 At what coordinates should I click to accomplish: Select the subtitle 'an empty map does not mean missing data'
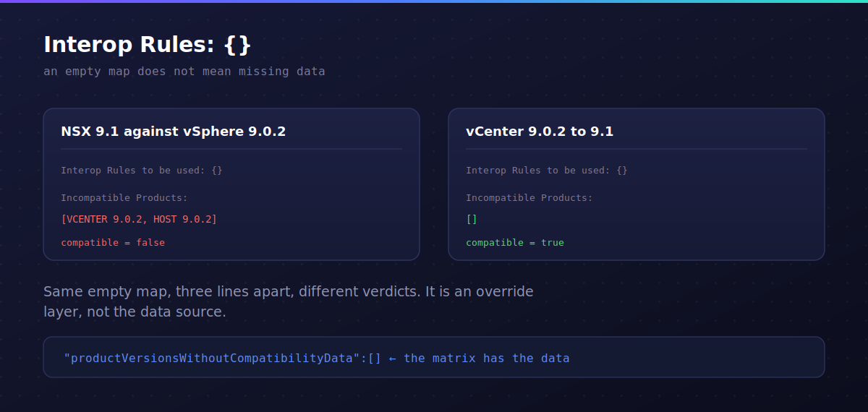pyautogui.click(x=184, y=72)
